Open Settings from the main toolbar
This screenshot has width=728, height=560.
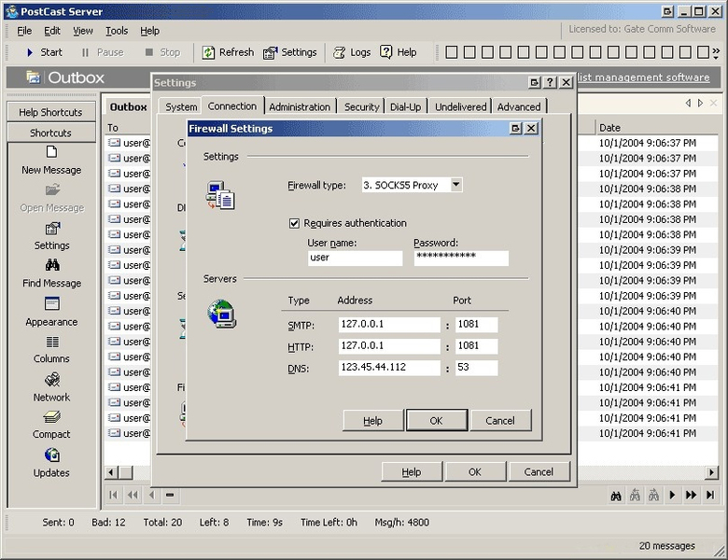[x=289, y=52]
